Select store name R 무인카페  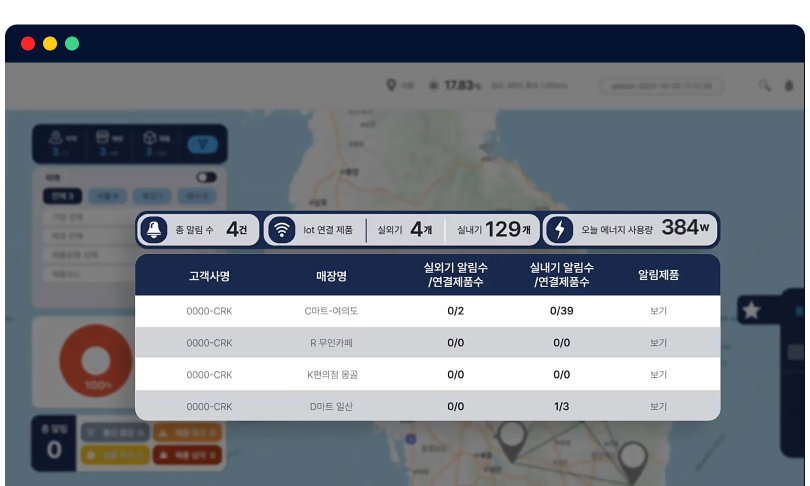tap(331, 343)
